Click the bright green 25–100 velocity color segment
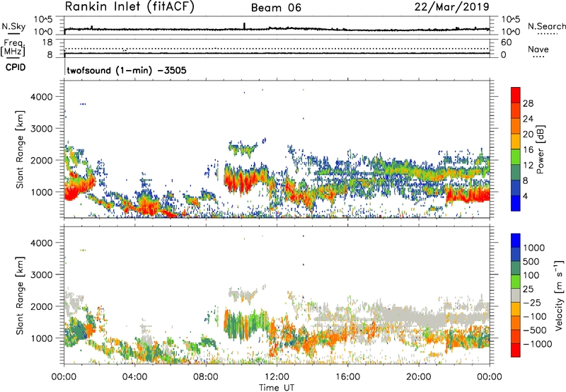566x392 pixels. click(x=516, y=282)
